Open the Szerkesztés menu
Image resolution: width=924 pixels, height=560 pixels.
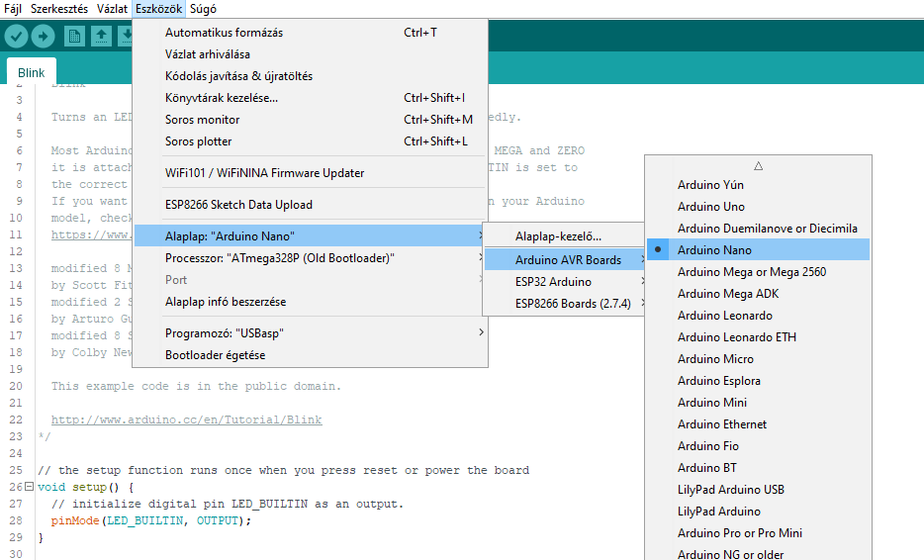[59, 9]
